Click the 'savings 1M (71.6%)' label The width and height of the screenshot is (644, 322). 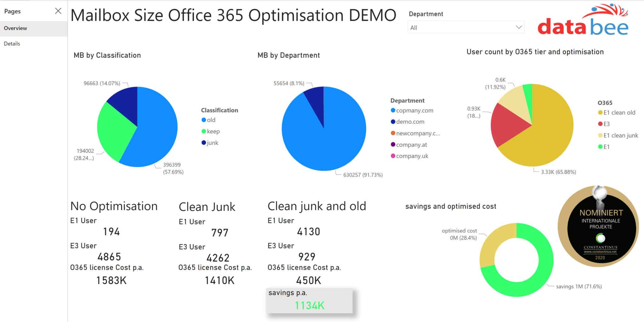(x=579, y=286)
